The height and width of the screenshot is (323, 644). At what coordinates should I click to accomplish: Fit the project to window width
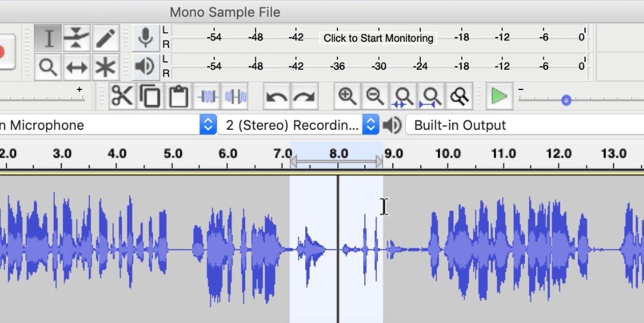click(x=432, y=96)
